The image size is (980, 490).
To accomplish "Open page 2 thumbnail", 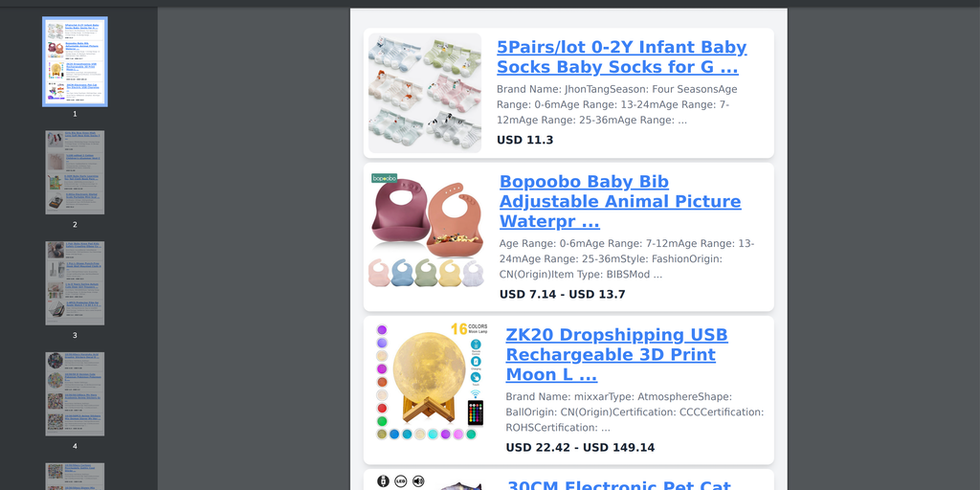I will [75, 172].
